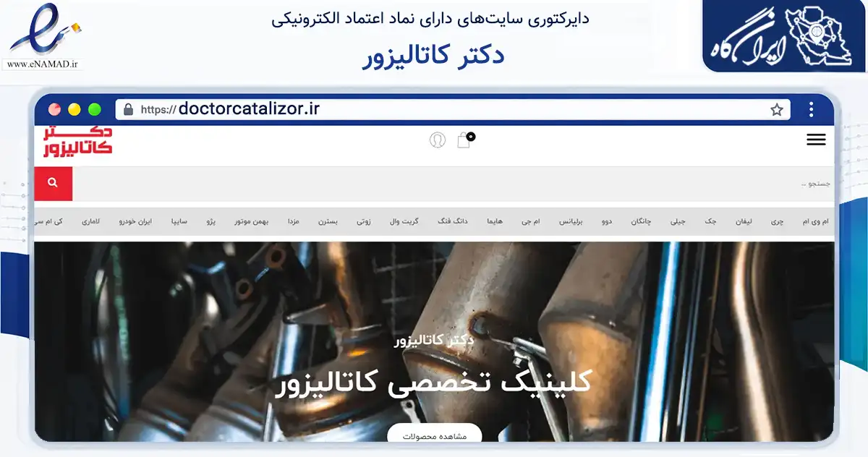Open the برلیانس category
The image size is (868, 457).
point(571,221)
